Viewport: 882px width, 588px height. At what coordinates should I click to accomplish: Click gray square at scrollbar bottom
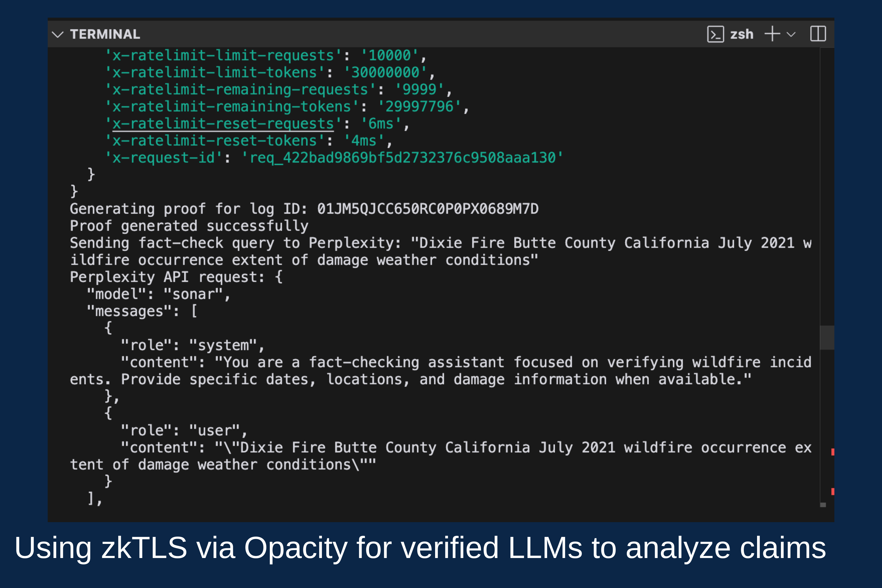[x=823, y=505]
